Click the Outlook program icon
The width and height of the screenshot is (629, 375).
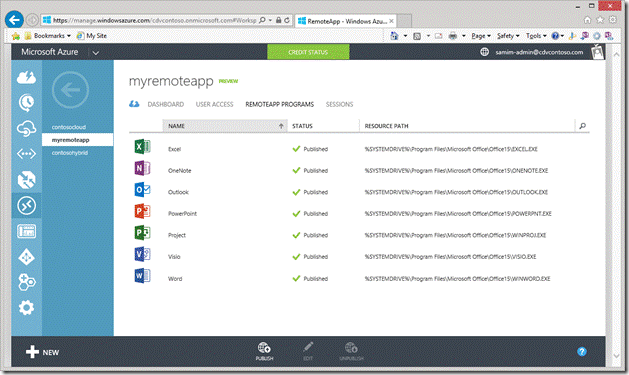(x=142, y=189)
